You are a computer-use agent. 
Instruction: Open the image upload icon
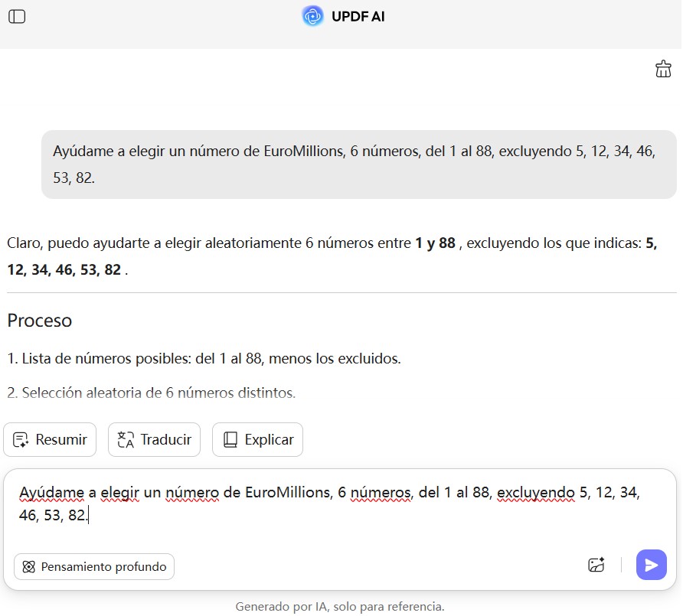(596, 565)
